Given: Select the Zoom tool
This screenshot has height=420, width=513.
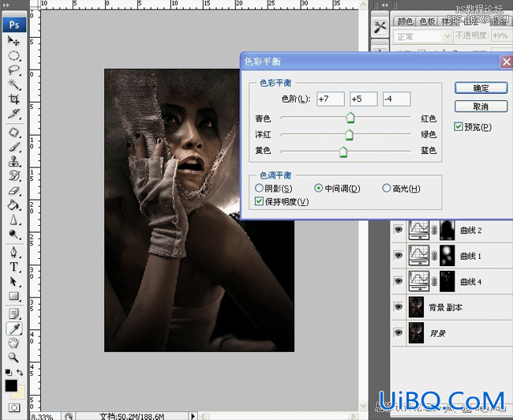Looking at the screenshot, I should point(13,357).
